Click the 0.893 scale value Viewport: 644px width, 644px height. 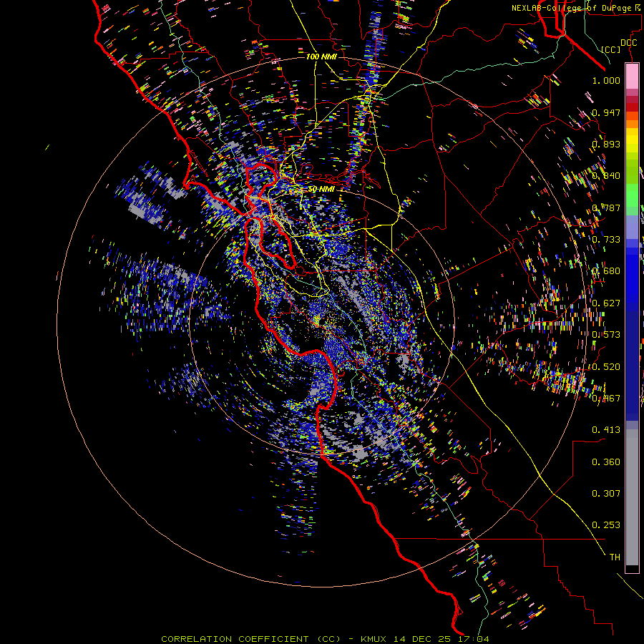pyautogui.click(x=606, y=144)
